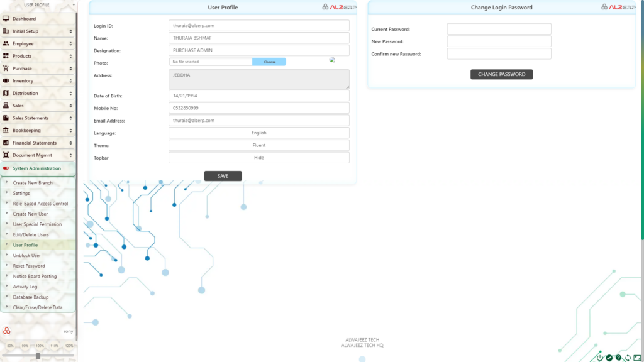This screenshot has width=644, height=362.
Task: Open Edit/Delete Users menu item
Action: 30,235
